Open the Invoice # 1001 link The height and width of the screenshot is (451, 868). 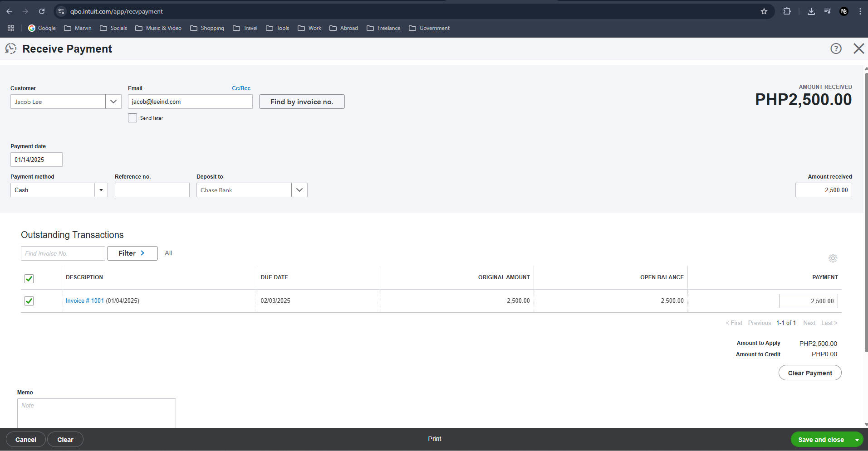tap(85, 301)
